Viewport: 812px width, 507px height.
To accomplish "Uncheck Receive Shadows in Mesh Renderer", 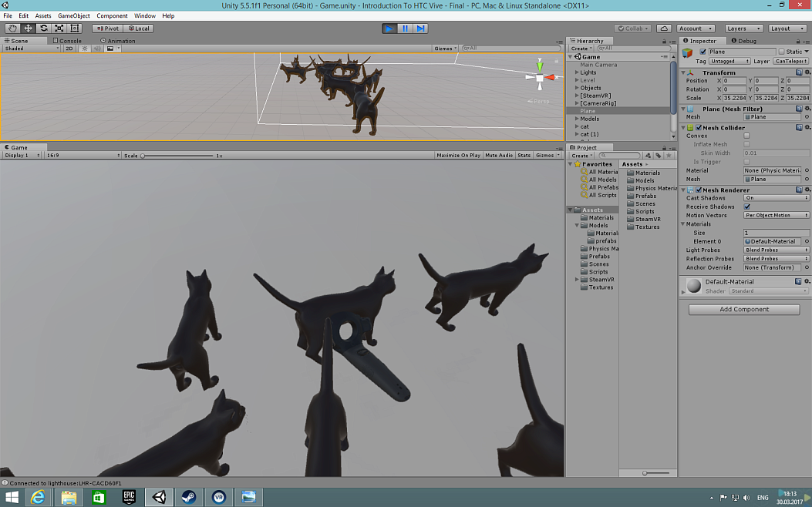I will pos(746,206).
